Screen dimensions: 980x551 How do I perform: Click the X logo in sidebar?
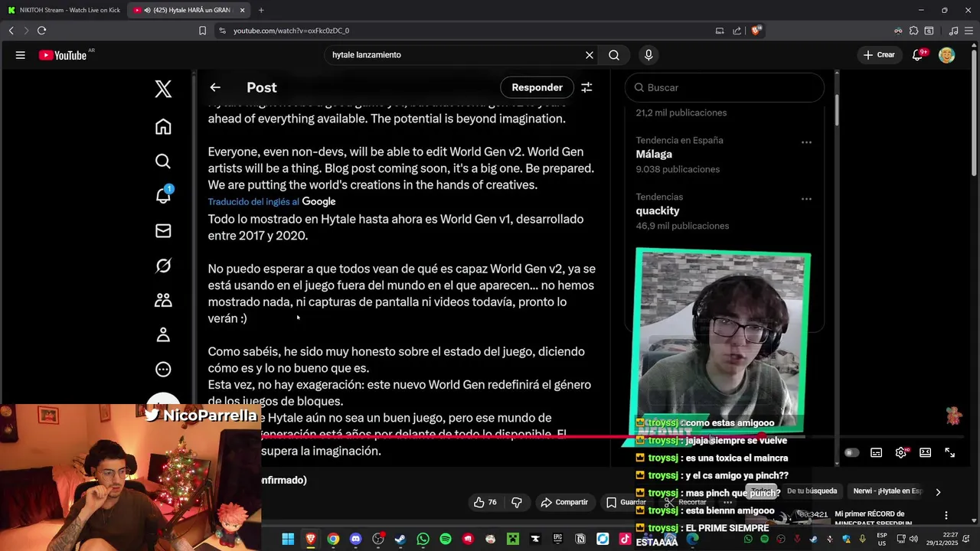(163, 89)
